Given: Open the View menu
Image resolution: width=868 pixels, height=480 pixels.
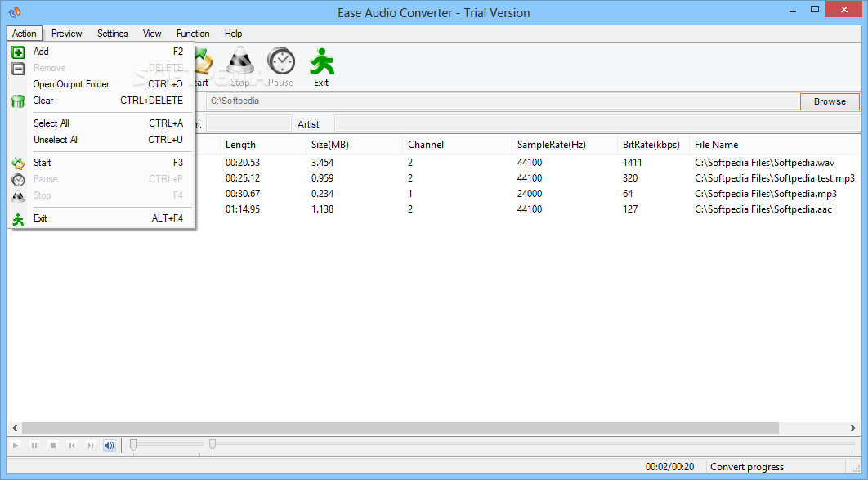Looking at the screenshot, I should [x=152, y=34].
